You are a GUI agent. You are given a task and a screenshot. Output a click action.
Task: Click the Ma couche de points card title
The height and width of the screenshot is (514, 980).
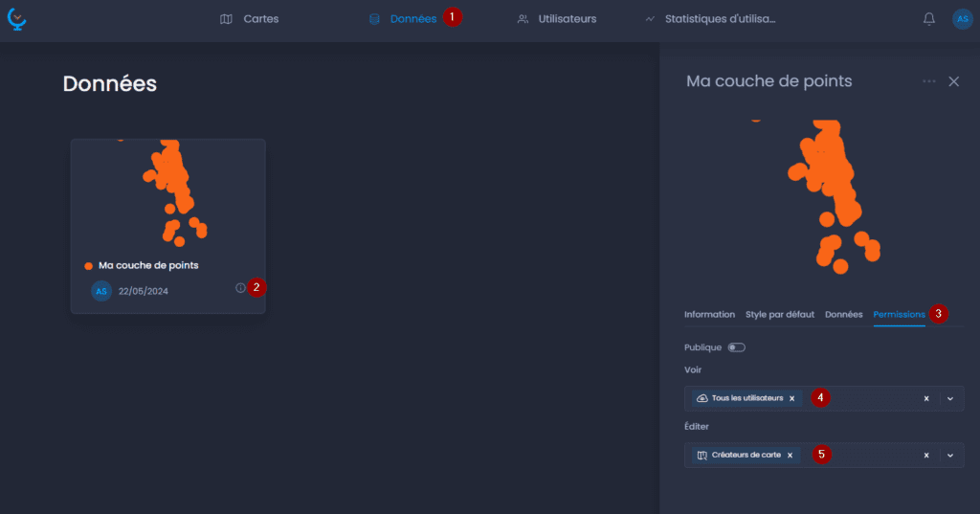point(148,265)
